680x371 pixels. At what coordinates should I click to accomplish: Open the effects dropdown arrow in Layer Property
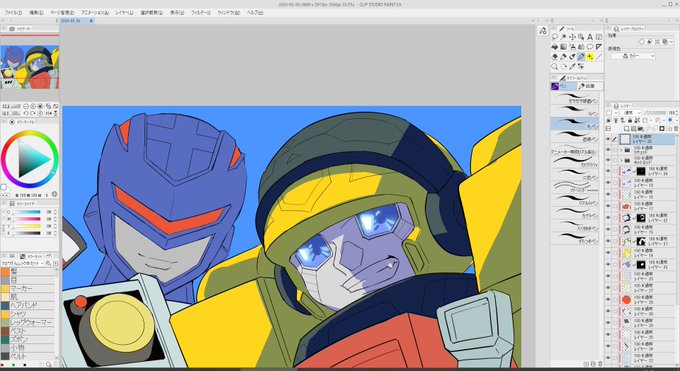click(x=671, y=42)
